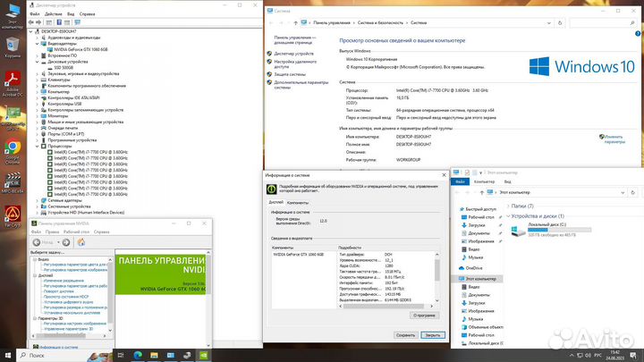Viewport: 644px width, 362px height.
Task: Switch to NVIDIA Control Panel taskbar icon
Action: click(204, 356)
